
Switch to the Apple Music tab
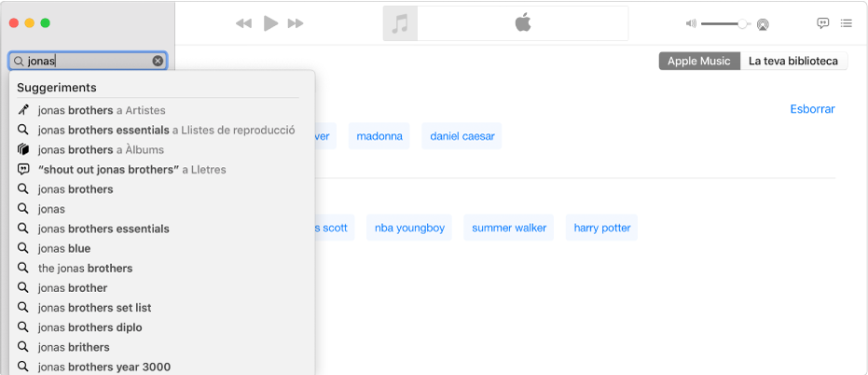tap(699, 61)
